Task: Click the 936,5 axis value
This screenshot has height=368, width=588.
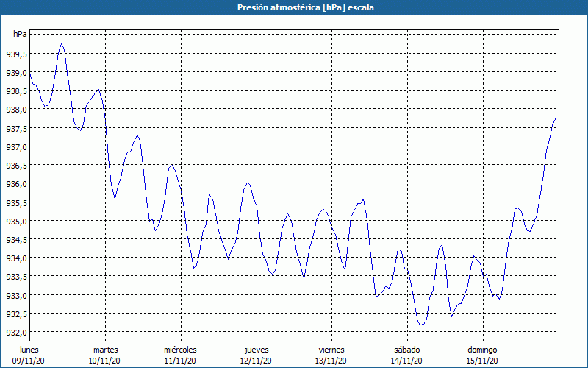Action: point(16,166)
